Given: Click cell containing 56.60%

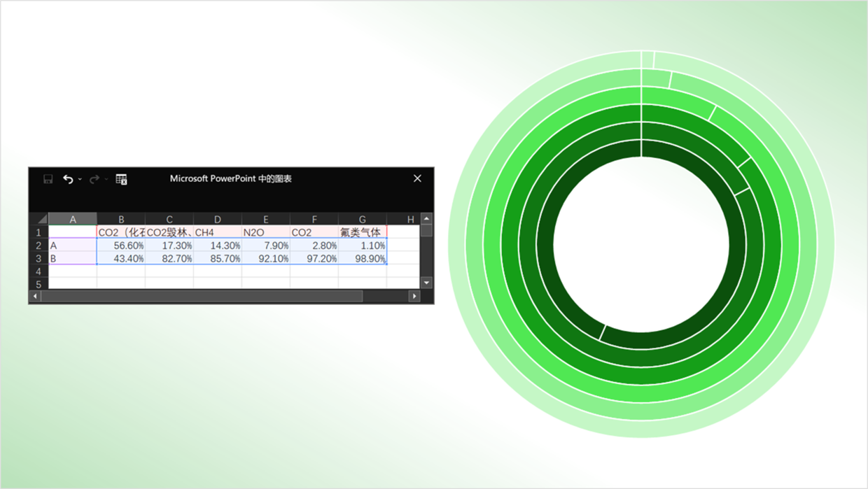Looking at the screenshot, I should click(121, 246).
